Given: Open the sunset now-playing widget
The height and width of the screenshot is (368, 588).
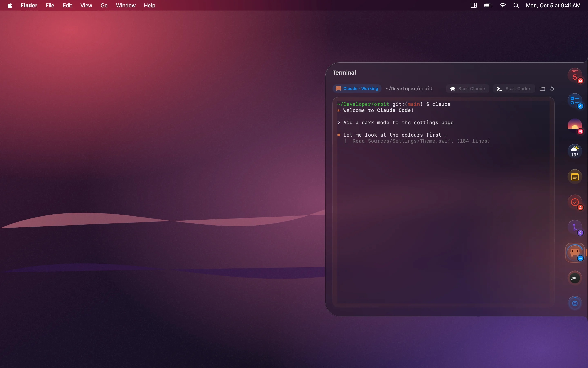Looking at the screenshot, I should (x=575, y=126).
